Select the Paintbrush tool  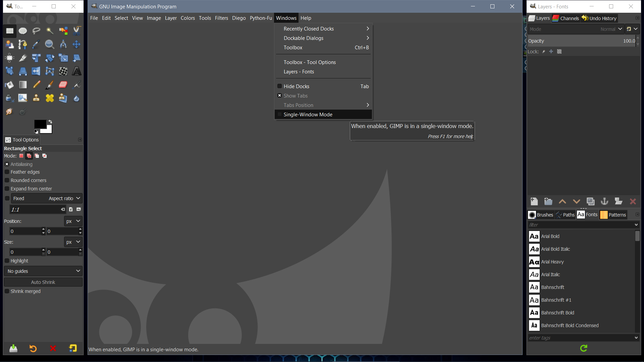point(50,85)
